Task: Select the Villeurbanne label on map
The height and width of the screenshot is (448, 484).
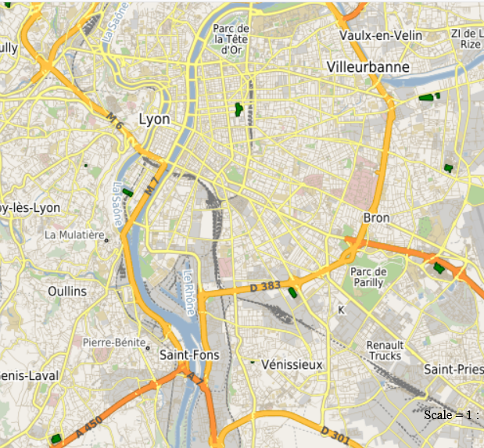Action: pyautogui.click(x=368, y=67)
